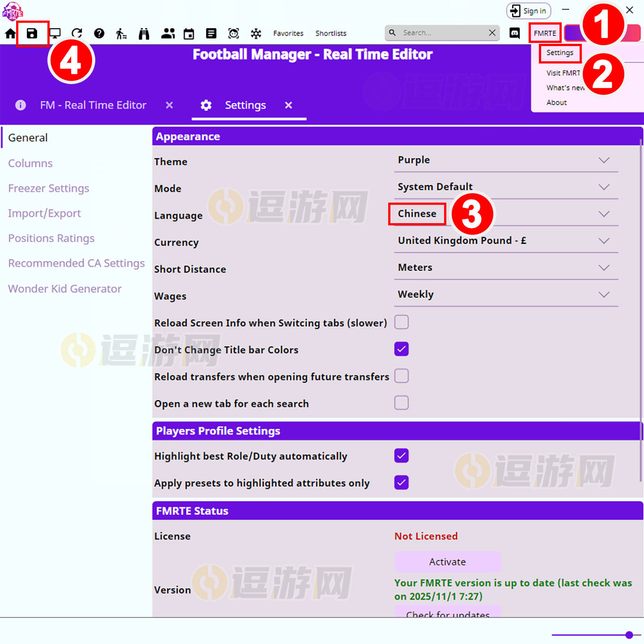The height and width of the screenshot is (644, 644).
Task: Go to the Home icon in toolbar
Action: [x=10, y=34]
